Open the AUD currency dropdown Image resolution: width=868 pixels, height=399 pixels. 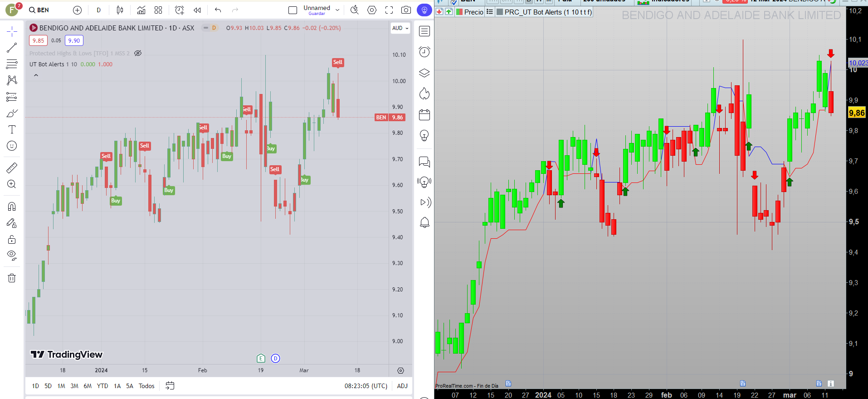(x=400, y=28)
